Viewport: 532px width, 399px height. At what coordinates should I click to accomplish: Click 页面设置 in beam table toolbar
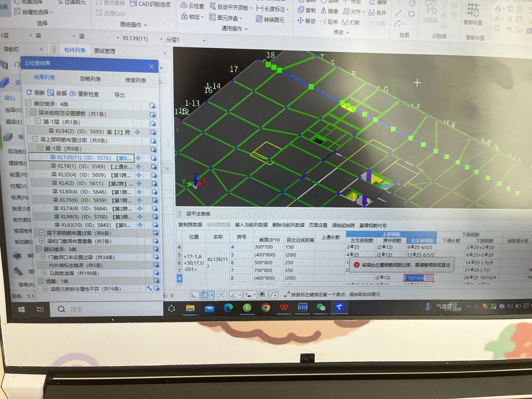[318, 225]
